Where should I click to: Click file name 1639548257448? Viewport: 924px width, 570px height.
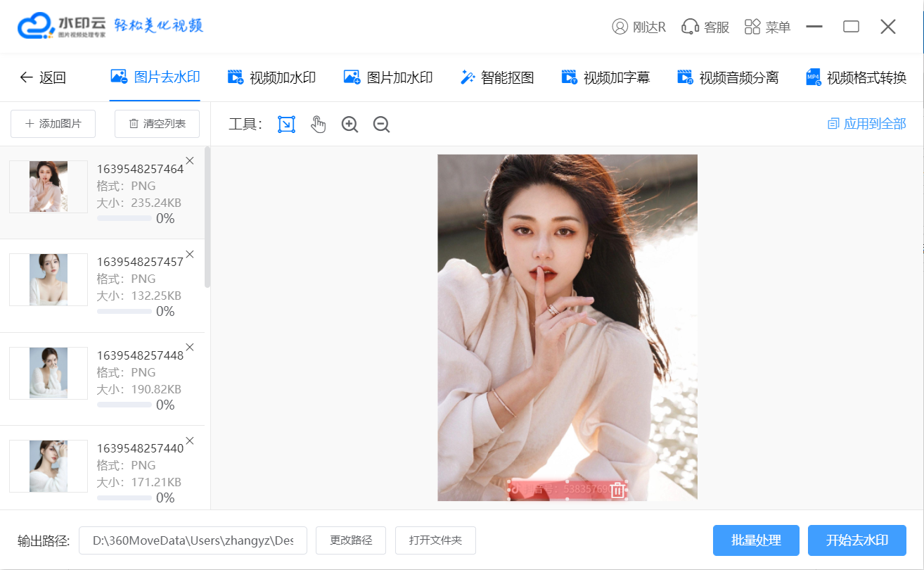click(x=140, y=355)
